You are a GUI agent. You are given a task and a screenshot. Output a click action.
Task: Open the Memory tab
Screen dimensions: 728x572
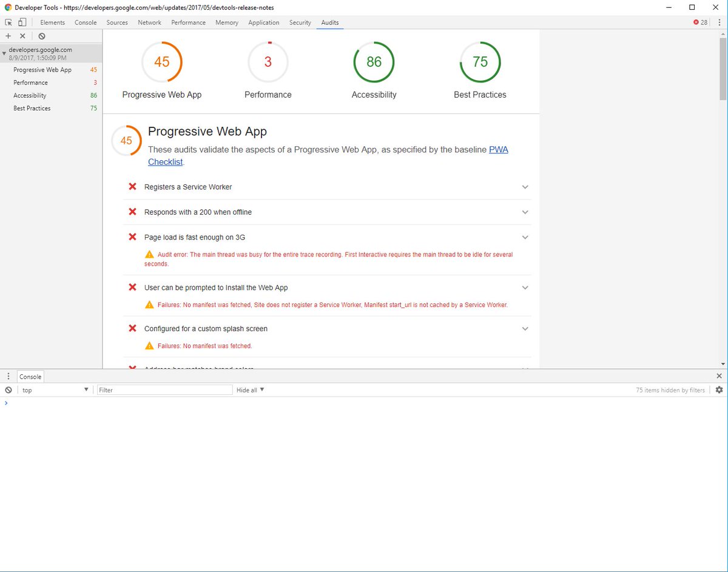pyautogui.click(x=227, y=22)
